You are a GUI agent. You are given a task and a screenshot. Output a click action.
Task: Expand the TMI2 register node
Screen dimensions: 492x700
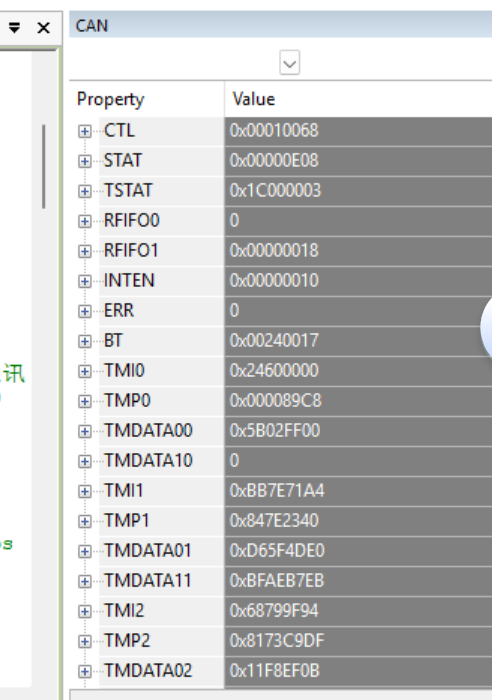click(x=84, y=611)
